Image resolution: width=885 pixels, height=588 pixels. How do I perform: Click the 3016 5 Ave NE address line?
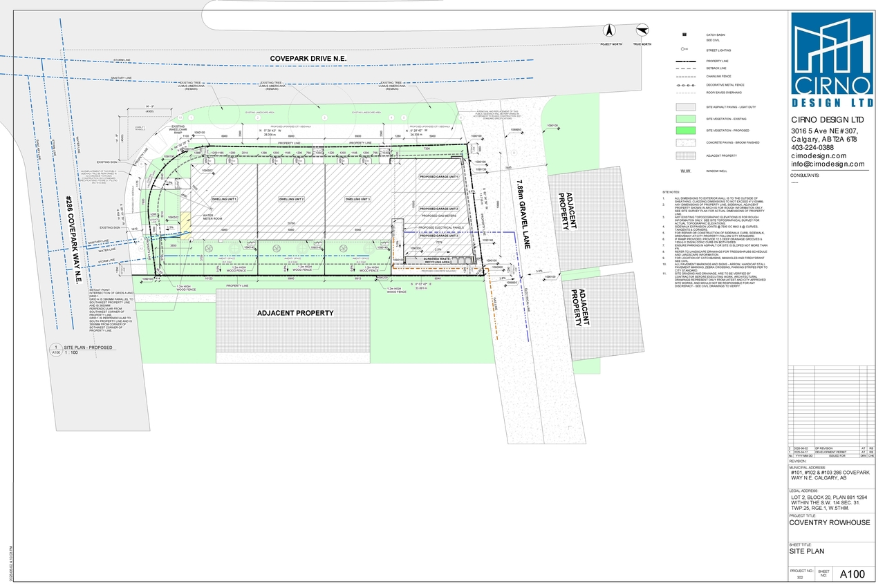826,131
